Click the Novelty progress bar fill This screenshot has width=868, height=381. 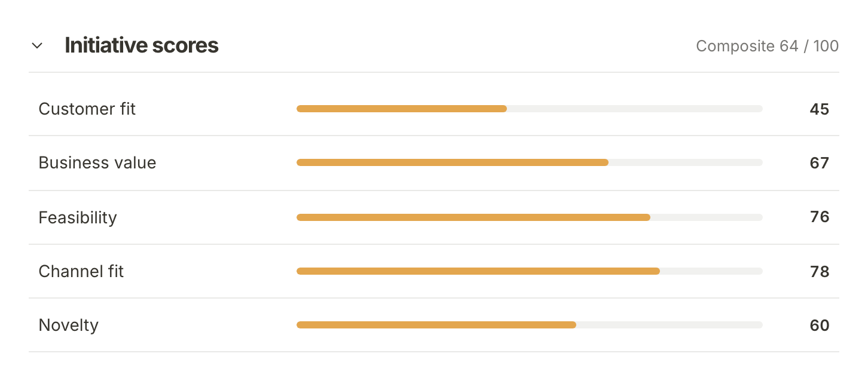pyautogui.click(x=436, y=325)
